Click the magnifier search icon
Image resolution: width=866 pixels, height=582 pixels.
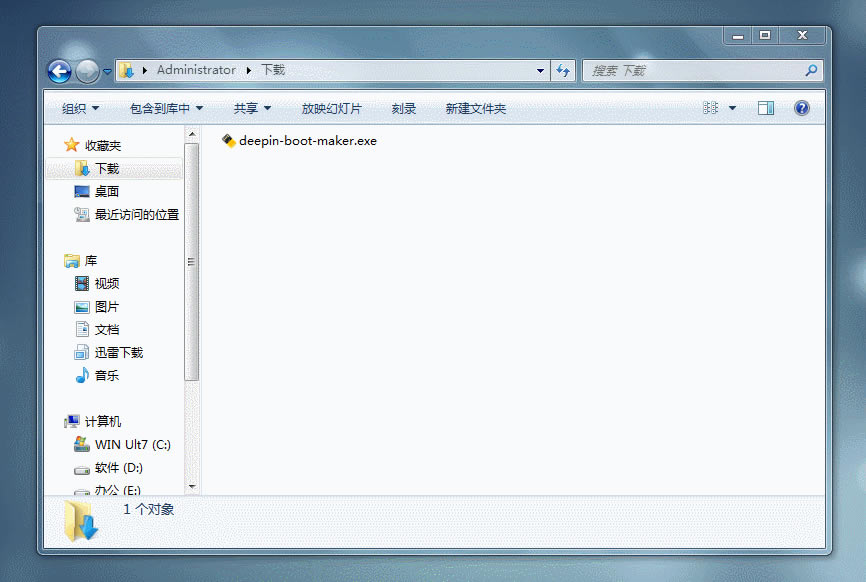coord(811,71)
